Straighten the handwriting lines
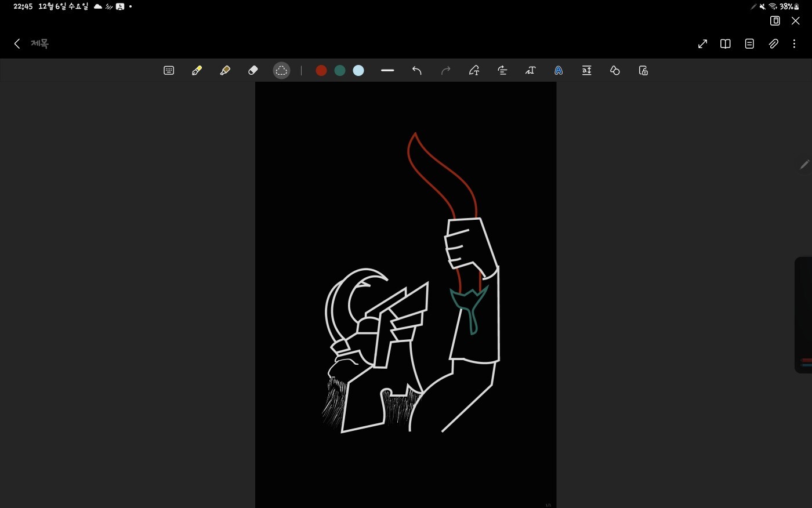This screenshot has width=812, height=508. 502,71
